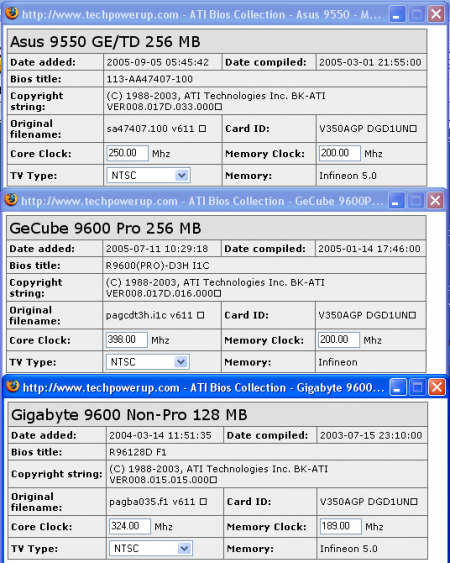
Task: Click Firefox icon in GeCube 9600 Pro window title
Action: pyautogui.click(x=11, y=200)
